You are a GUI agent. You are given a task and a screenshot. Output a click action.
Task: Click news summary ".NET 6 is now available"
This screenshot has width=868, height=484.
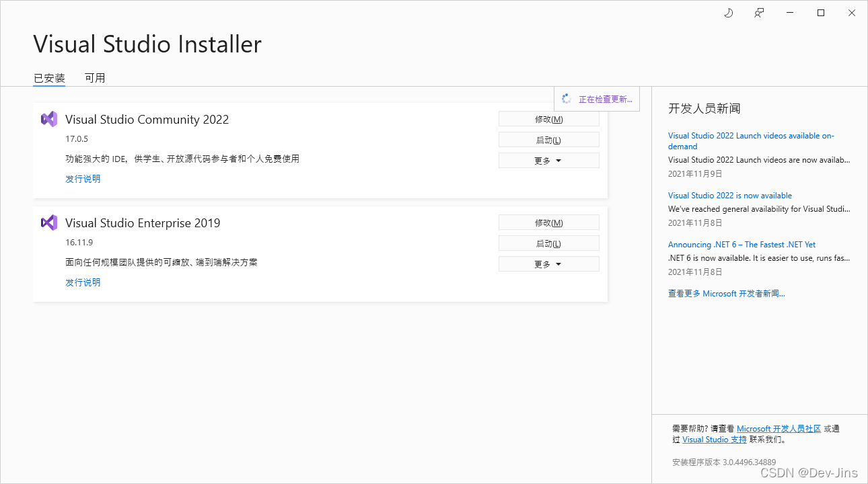pyautogui.click(x=759, y=258)
